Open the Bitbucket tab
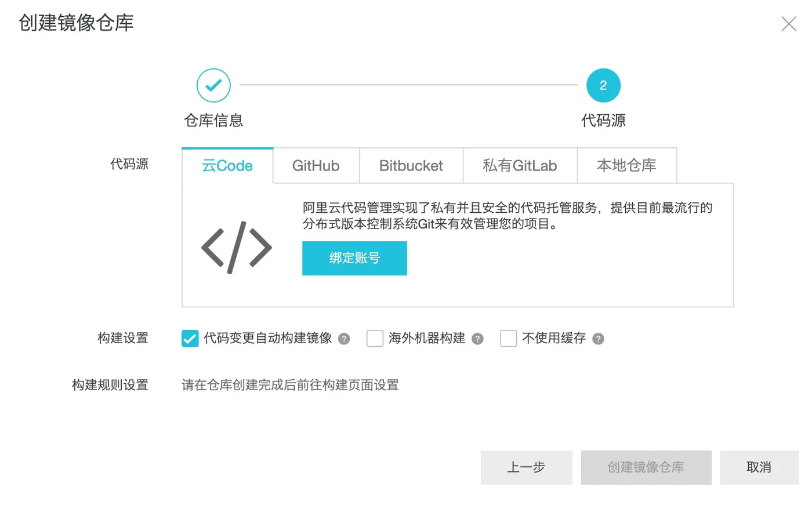This screenshot has width=812, height=505. (411, 166)
